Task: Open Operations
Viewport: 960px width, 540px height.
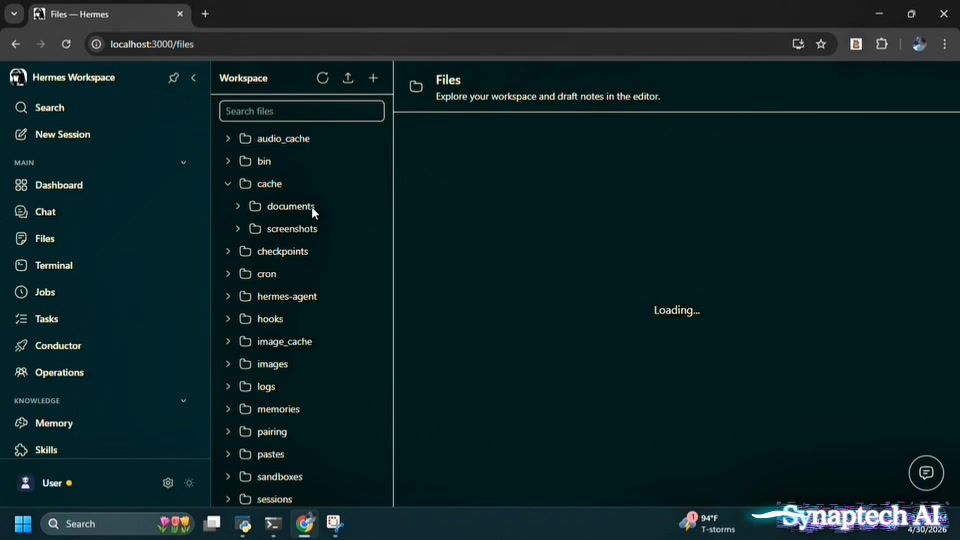Action: point(59,372)
